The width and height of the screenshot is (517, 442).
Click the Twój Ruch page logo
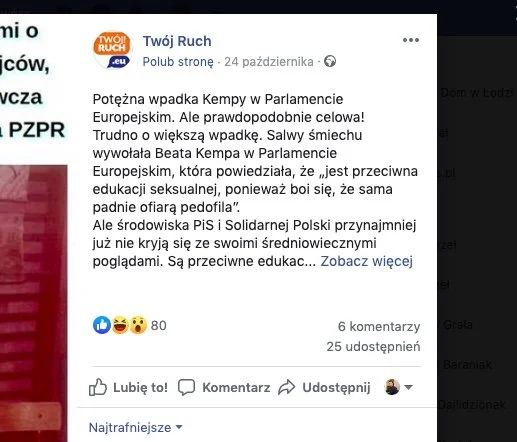[112, 50]
